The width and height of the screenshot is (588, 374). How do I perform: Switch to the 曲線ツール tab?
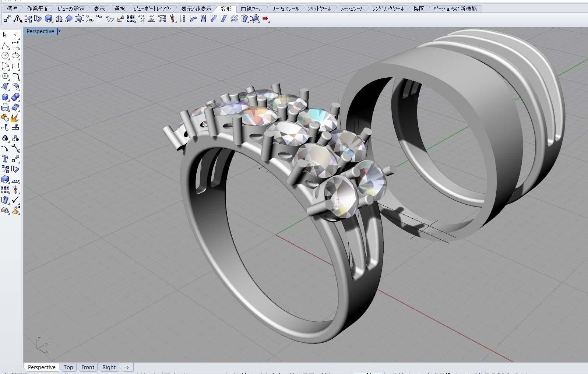pyautogui.click(x=251, y=8)
